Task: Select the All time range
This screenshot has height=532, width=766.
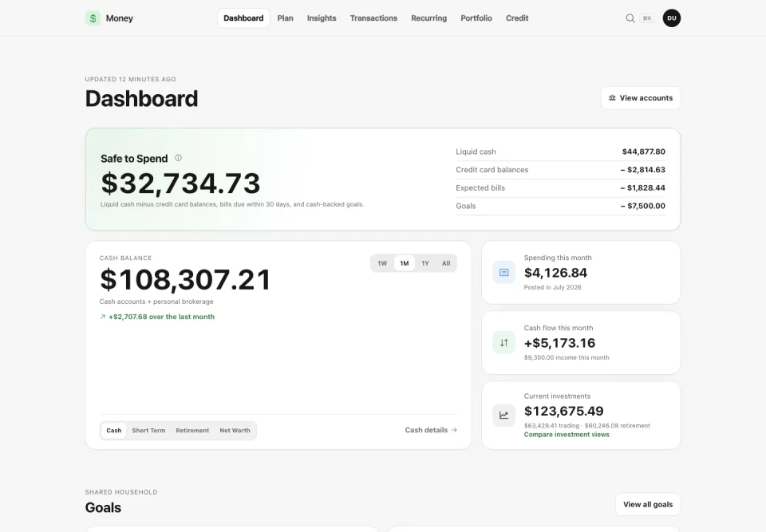Action: [446, 263]
